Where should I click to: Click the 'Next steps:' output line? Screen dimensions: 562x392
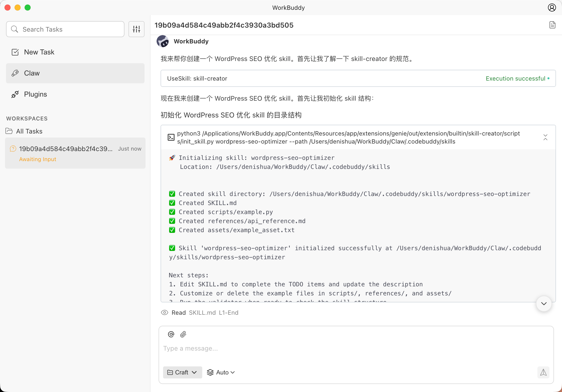coord(188,275)
